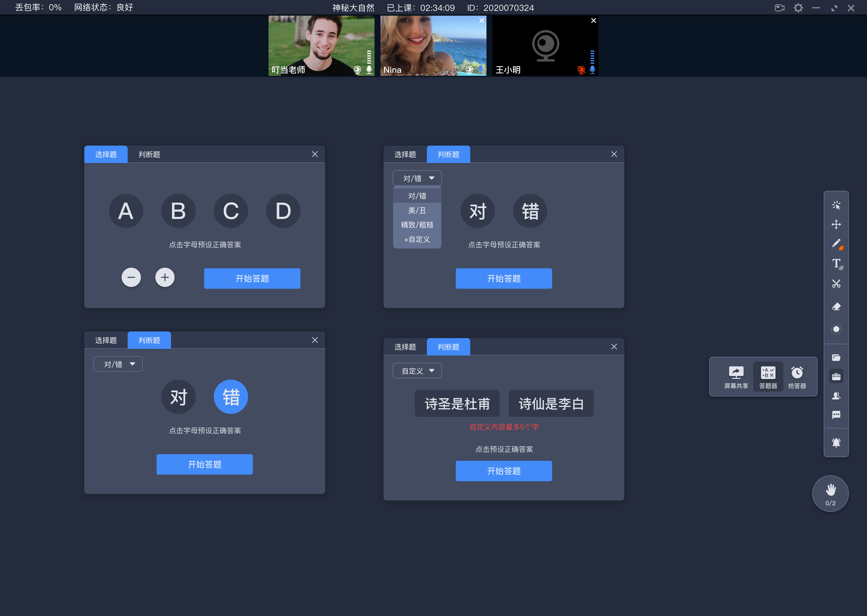Click 判断题 tab in bottom-left panel
The height and width of the screenshot is (616, 867).
click(149, 340)
